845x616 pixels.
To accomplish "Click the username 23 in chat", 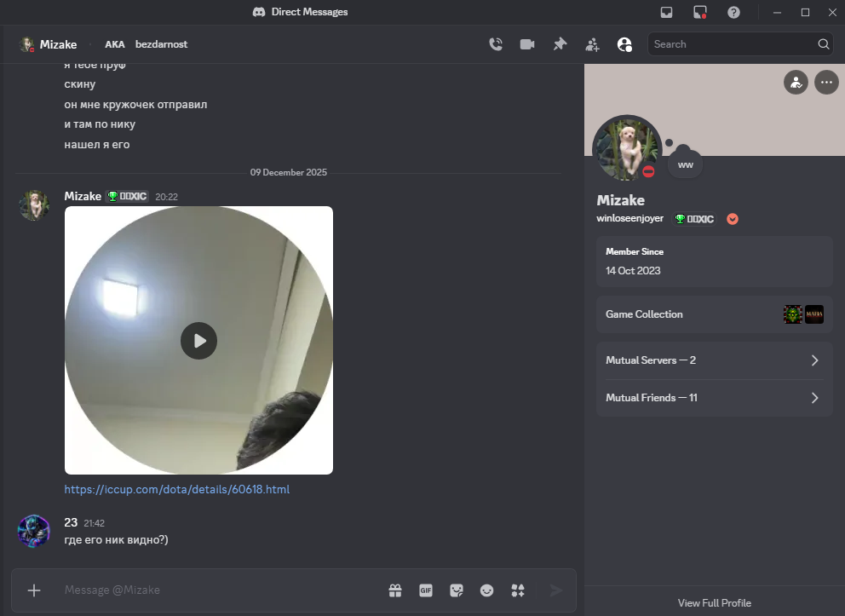I will coord(71,522).
